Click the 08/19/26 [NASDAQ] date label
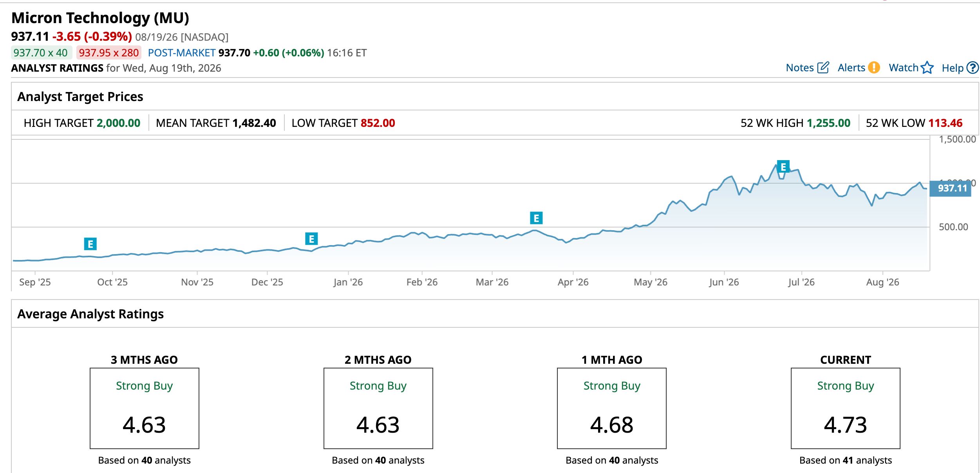Image resolution: width=980 pixels, height=473 pixels. [182, 37]
